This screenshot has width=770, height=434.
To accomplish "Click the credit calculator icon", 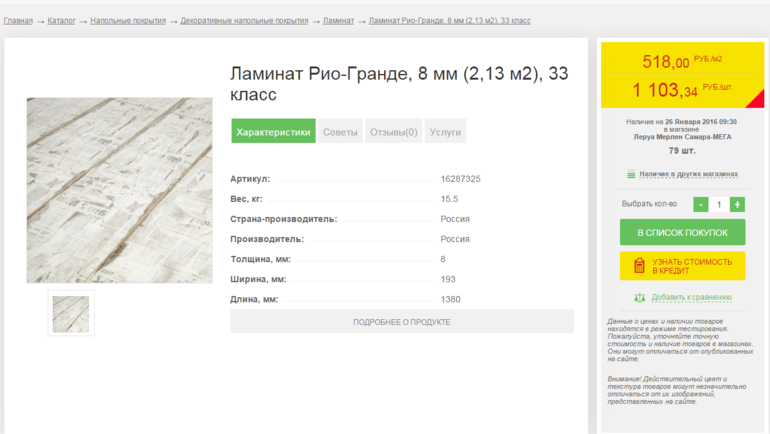I will click(x=639, y=266).
